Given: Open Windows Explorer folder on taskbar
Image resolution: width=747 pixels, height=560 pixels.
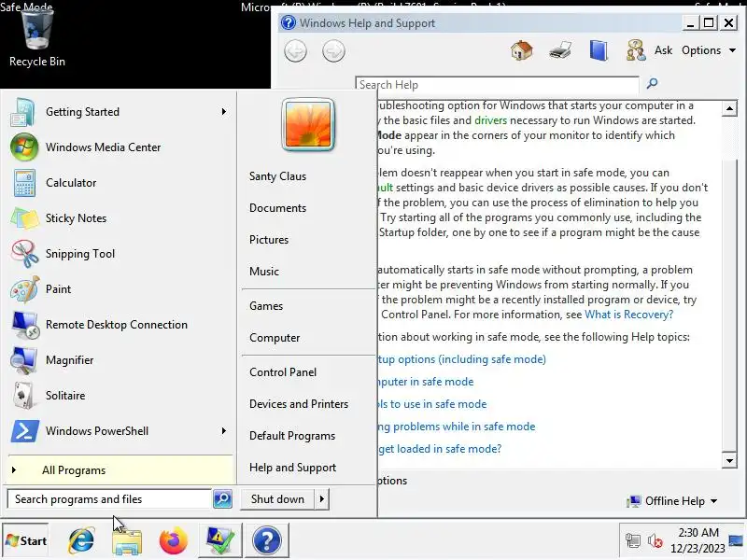Looking at the screenshot, I should pyautogui.click(x=127, y=541).
